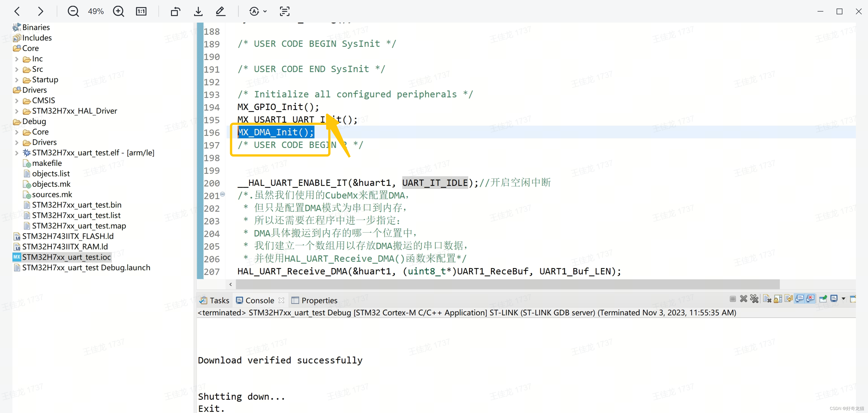868x413 pixels.
Task: Click HAL_UART_Receive_DMA call on line 207
Action: click(429, 271)
